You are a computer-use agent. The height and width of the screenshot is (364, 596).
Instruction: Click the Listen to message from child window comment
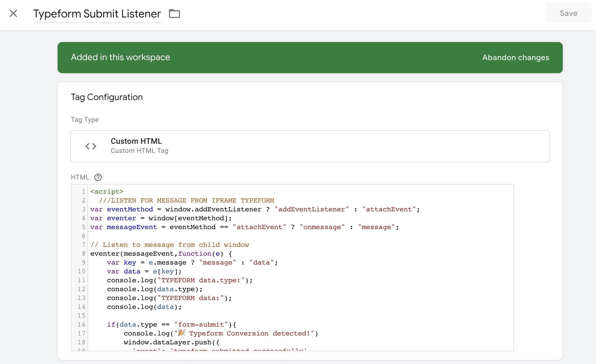(170, 245)
